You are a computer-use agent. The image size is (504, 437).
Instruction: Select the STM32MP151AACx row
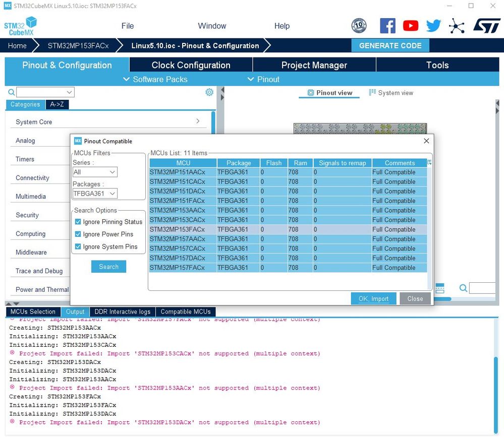pyautogui.click(x=288, y=172)
